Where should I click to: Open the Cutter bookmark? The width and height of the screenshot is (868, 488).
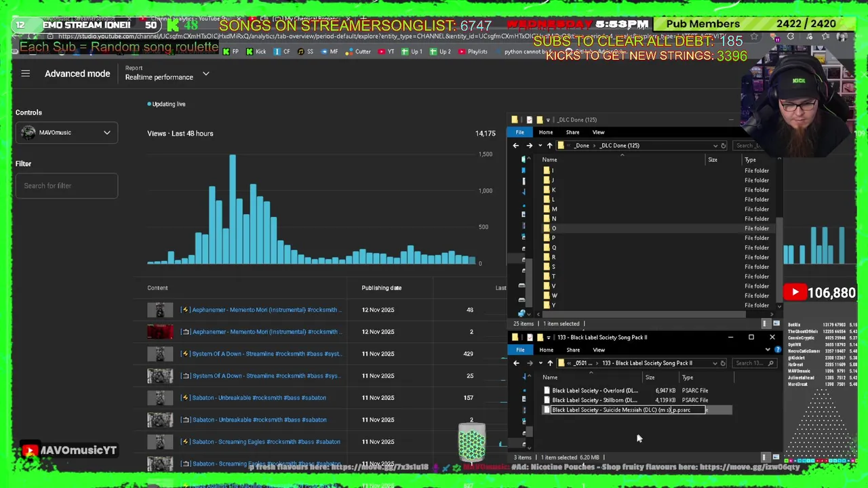click(358, 52)
